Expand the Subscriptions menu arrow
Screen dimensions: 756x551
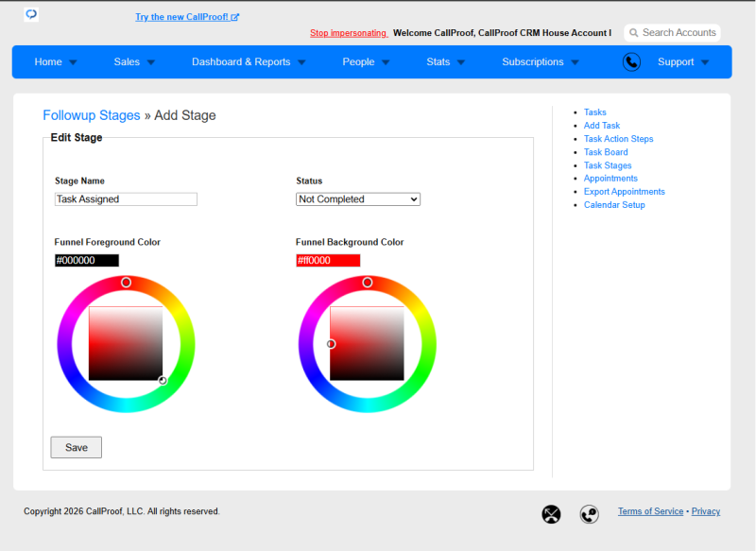[x=575, y=62]
